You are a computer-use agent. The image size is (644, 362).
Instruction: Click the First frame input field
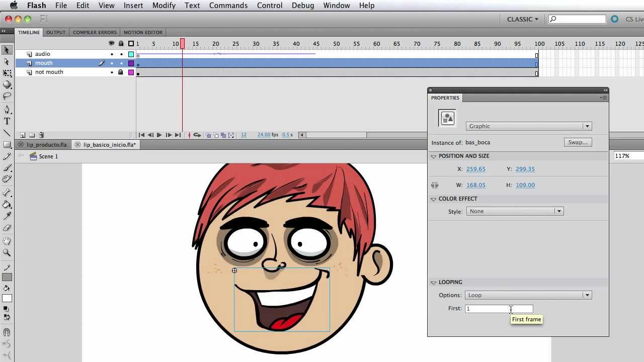(x=499, y=309)
